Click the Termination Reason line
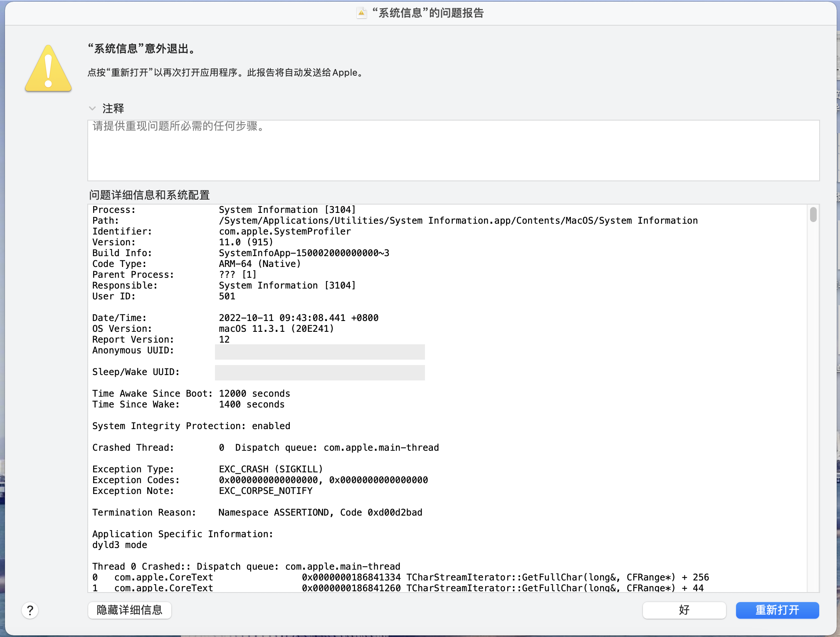 pyautogui.click(x=257, y=512)
